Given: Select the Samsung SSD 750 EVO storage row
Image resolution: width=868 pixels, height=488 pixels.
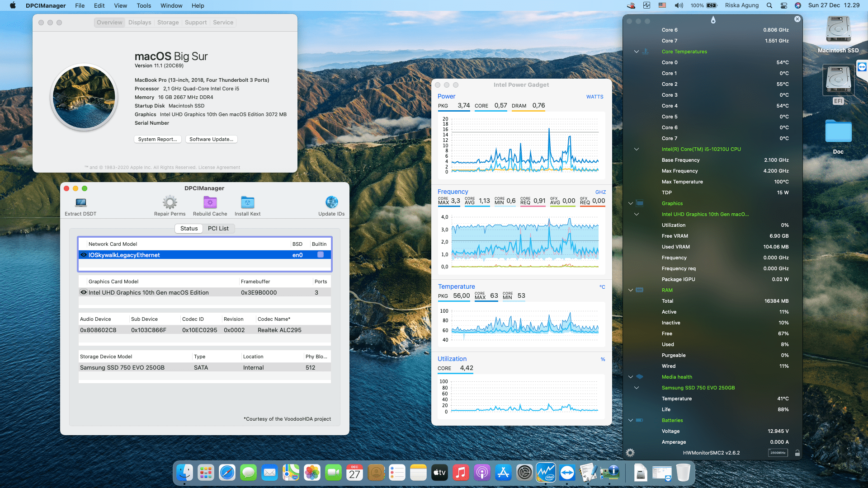Looking at the screenshot, I should click(x=205, y=367).
